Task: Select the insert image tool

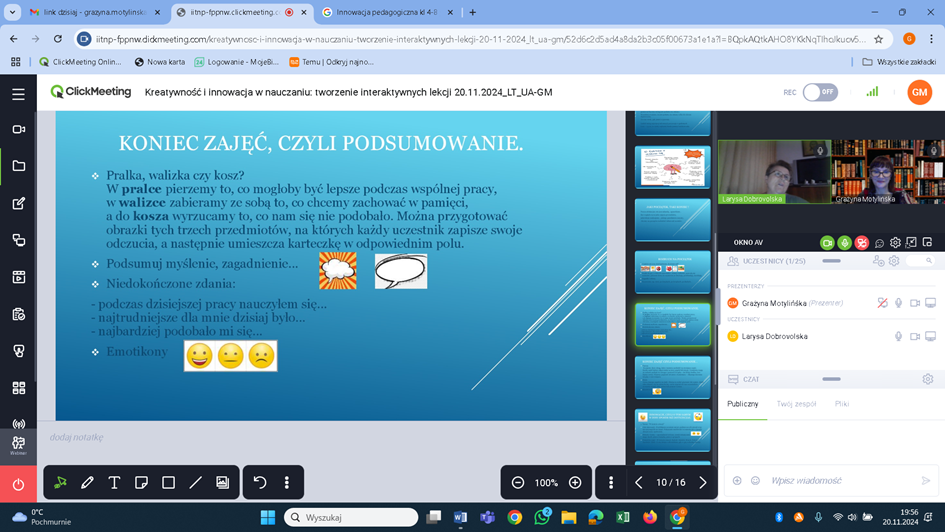Action: click(222, 482)
